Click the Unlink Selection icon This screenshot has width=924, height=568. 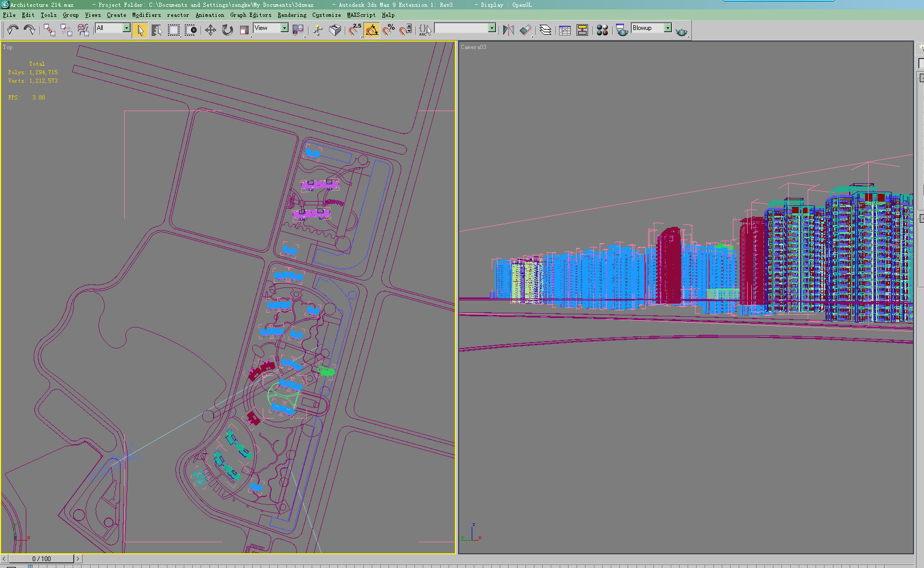(x=66, y=30)
